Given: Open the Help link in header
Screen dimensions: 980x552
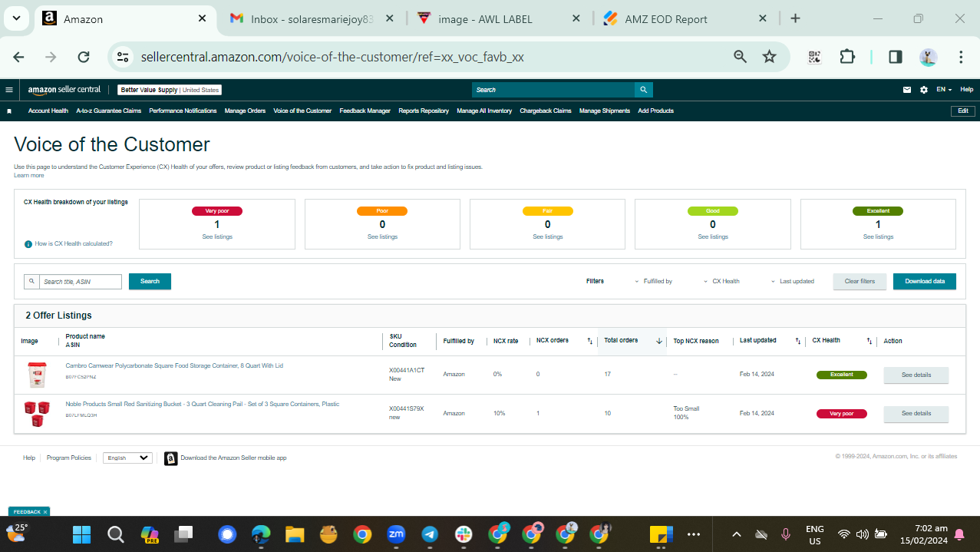Looking at the screenshot, I should coord(967,90).
